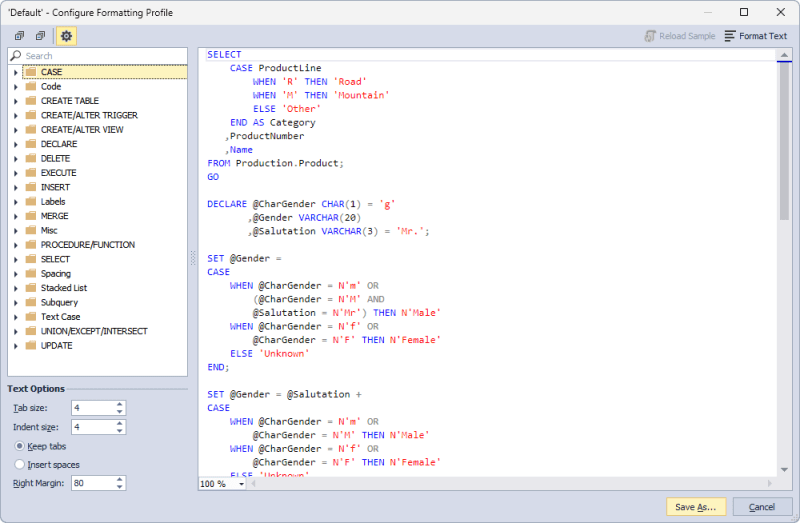Click the CASE folder icon
Viewport: 800px width, 523px height.
click(31, 72)
